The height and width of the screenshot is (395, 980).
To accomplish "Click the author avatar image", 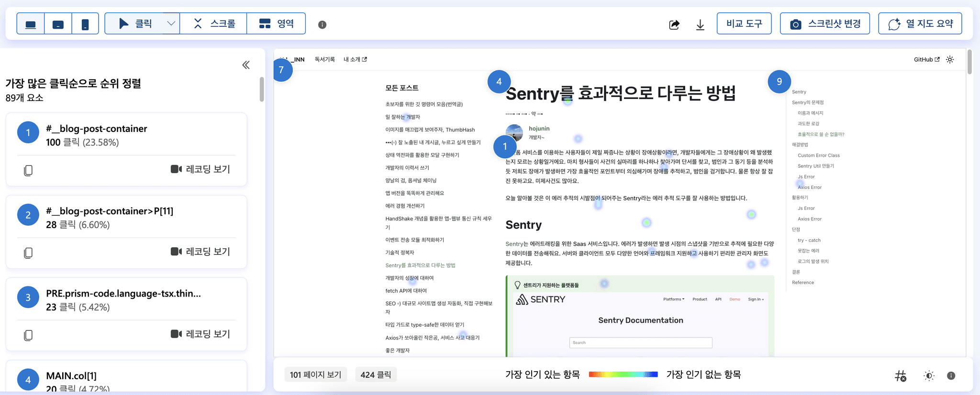I will click(514, 132).
